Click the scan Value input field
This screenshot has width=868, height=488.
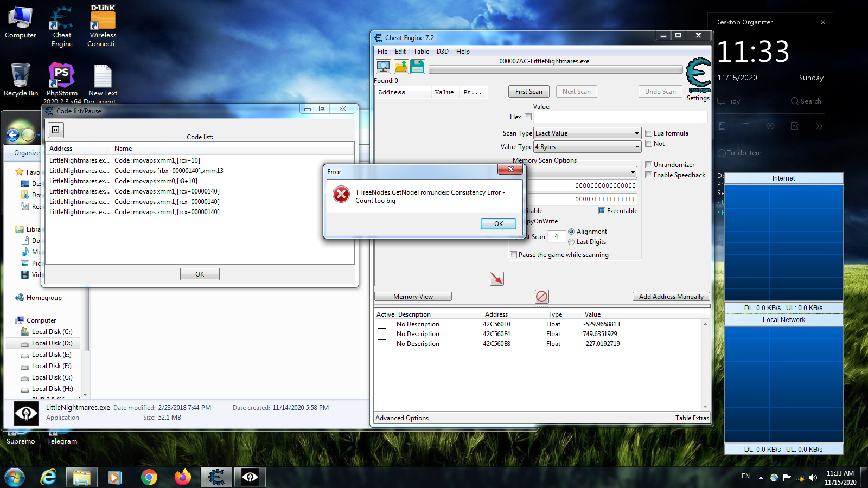click(x=620, y=117)
